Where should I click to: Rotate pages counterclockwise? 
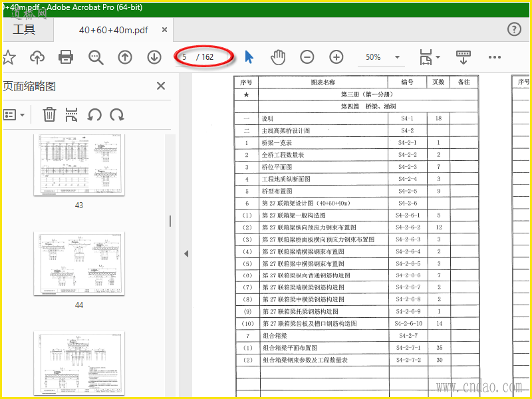pos(94,115)
